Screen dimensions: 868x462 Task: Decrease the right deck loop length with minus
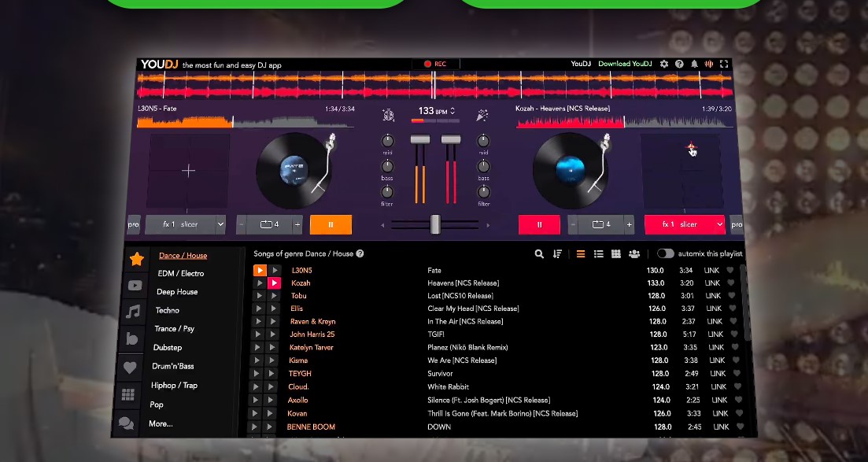pos(574,224)
